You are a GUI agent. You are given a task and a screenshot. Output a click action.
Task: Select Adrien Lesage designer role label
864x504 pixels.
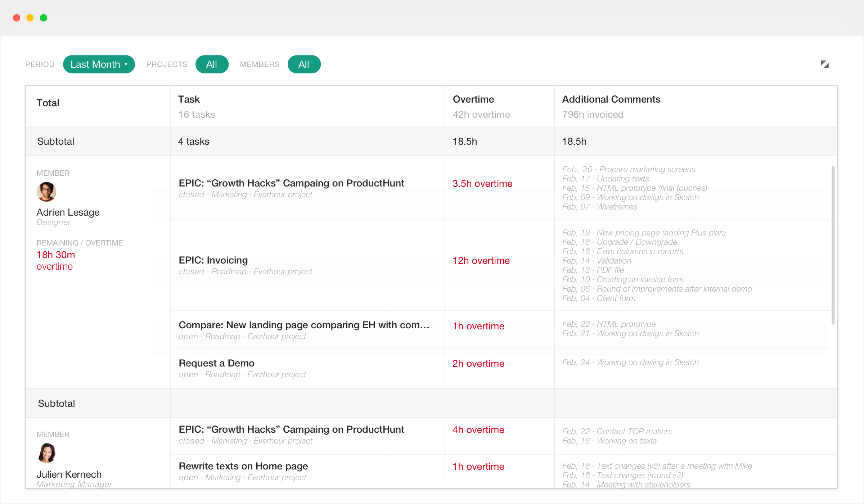coord(53,222)
